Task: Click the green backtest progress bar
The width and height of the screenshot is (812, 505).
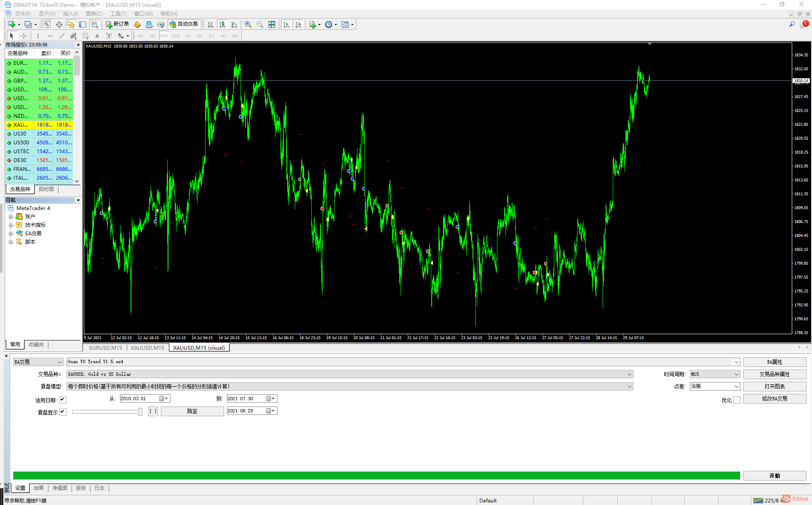Action: [x=377, y=476]
